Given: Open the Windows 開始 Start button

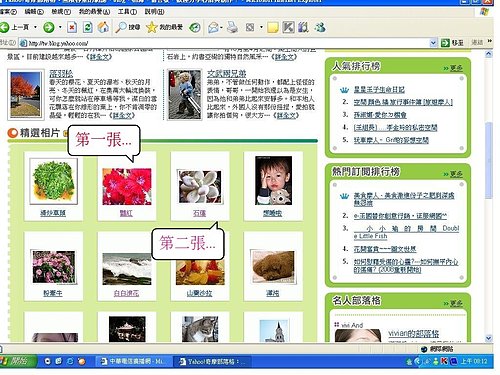Looking at the screenshot, I should [17, 361].
